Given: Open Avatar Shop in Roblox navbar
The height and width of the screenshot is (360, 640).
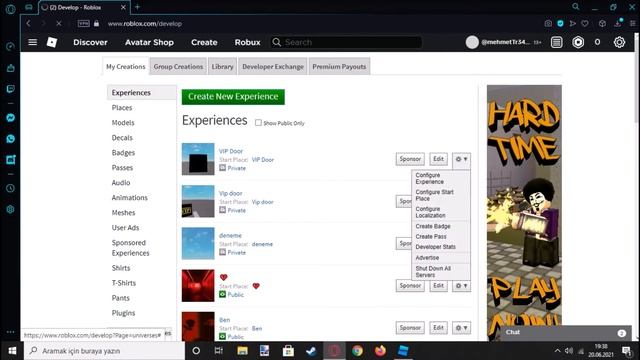Looking at the screenshot, I should [x=149, y=42].
